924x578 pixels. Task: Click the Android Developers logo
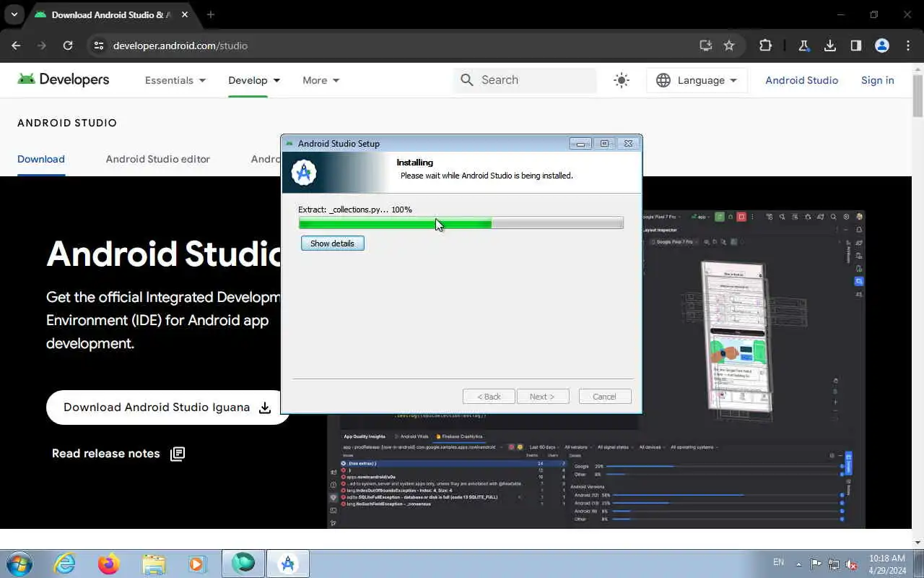pyautogui.click(x=64, y=79)
